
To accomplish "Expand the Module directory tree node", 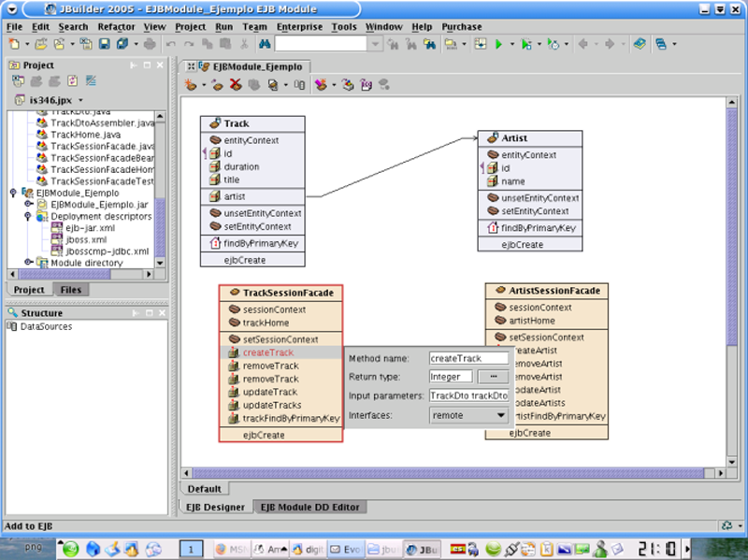I will (28, 263).
